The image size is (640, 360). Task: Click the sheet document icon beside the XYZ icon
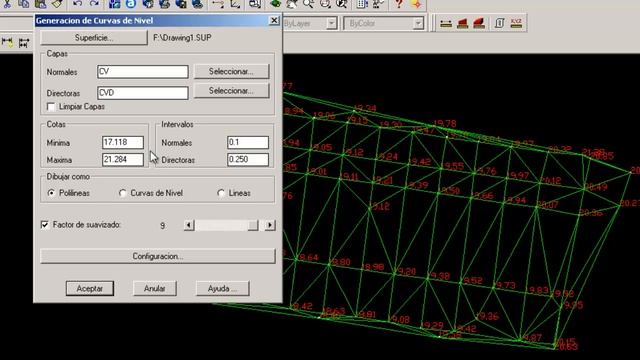[500, 23]
